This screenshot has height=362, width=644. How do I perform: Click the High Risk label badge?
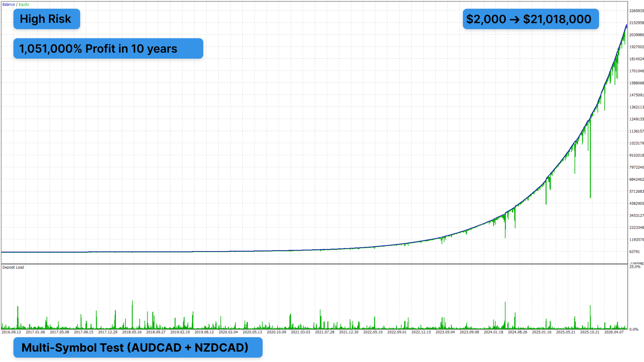47,19
